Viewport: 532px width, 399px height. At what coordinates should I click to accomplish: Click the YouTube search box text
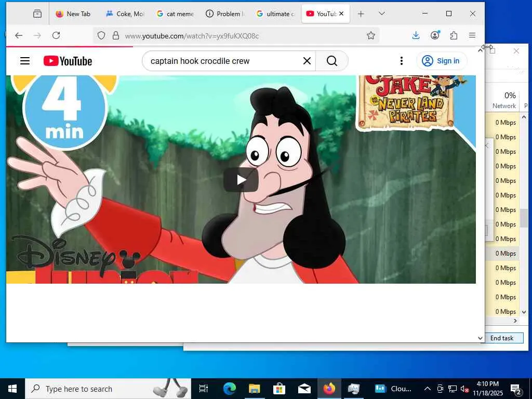pos(200,61)
